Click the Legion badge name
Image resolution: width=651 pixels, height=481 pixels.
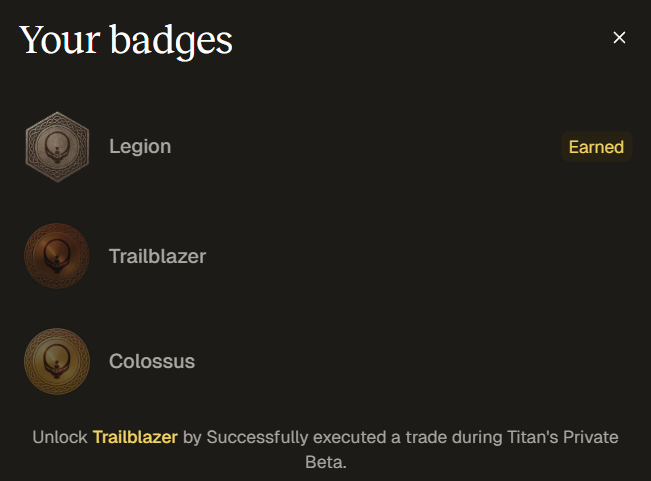coord(140,147)
